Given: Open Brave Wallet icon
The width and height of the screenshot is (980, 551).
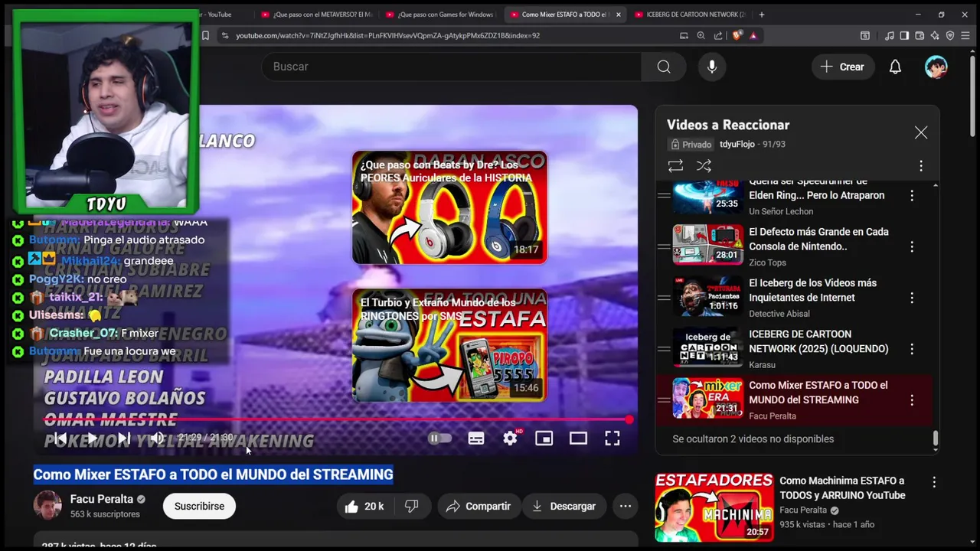Looking at the screenshot, I should pos(920,35).
